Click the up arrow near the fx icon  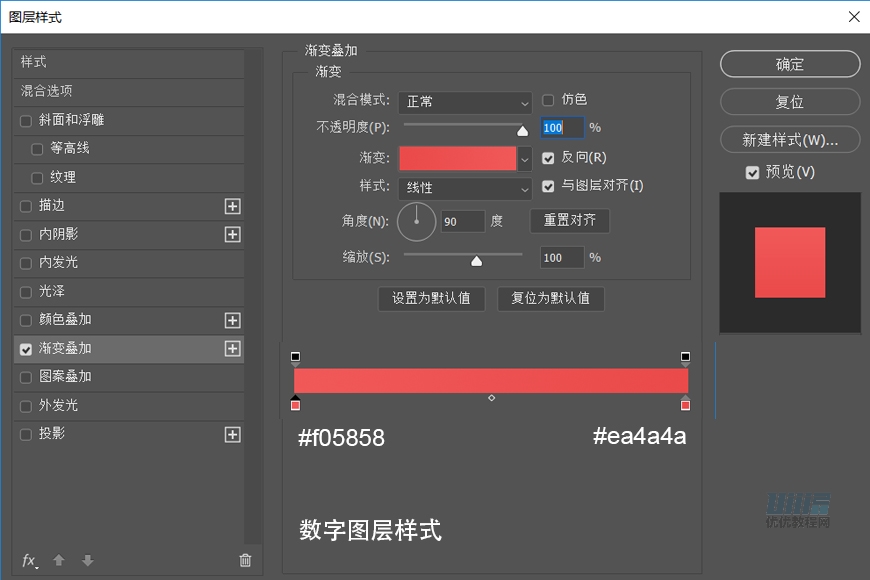point(58,561)
